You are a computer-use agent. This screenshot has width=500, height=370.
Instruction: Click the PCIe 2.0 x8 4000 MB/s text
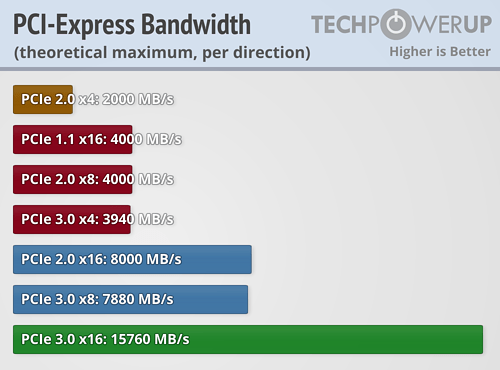[97, 179]
